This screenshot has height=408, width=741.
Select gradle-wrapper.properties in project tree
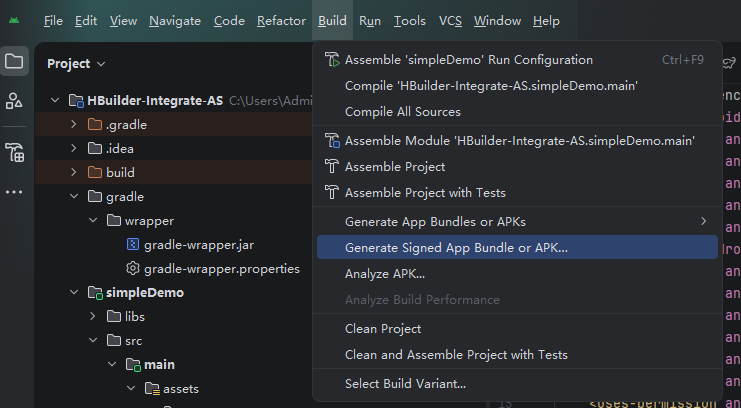point(173,269)
